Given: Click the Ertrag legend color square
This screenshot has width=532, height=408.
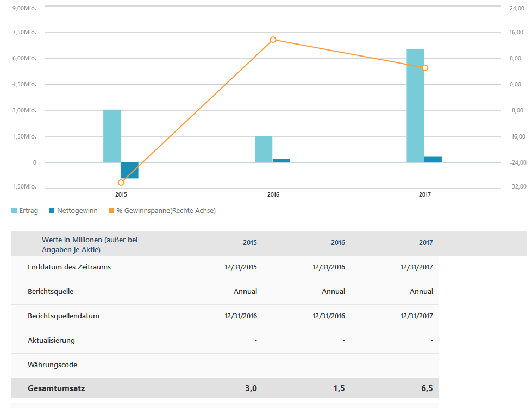Looking at the screenshot, I should (x=14, y=210).
